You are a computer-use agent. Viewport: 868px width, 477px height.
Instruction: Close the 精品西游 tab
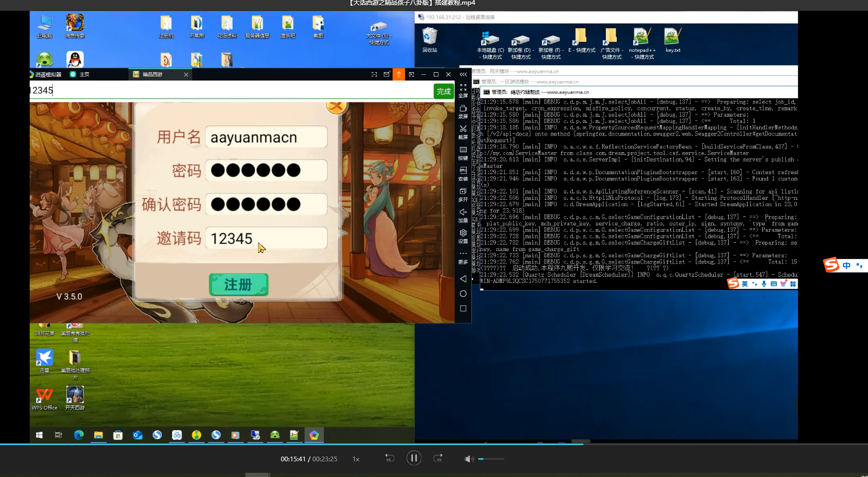pyautogui.click(x=186, y=74)
